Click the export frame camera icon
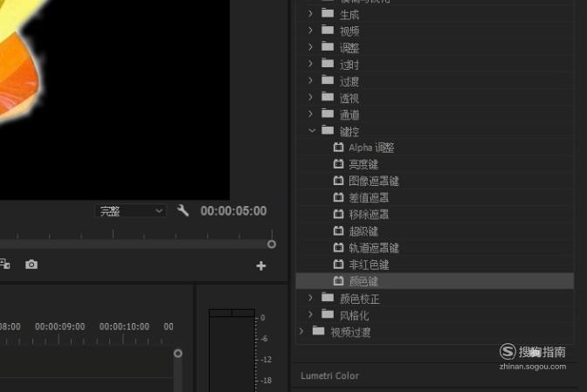This screenshot has width=587, height=392. click(x=31, y=265)
